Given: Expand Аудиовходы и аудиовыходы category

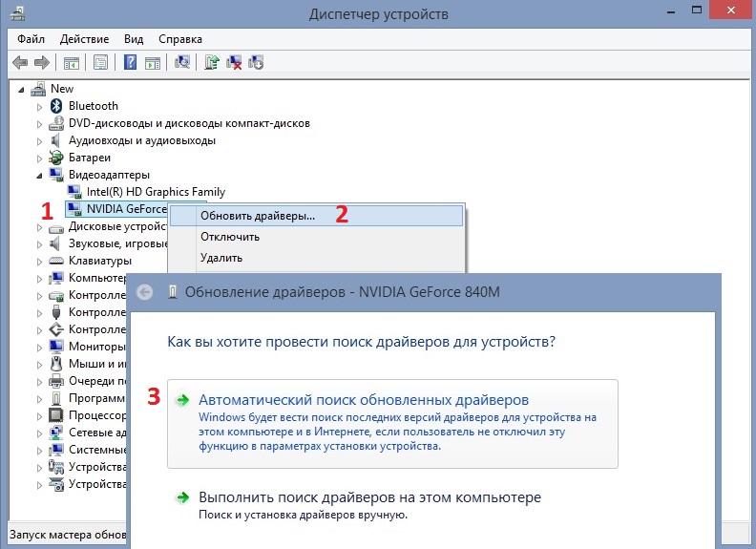Looking at the screenshot, I should (x=39, y=141).
